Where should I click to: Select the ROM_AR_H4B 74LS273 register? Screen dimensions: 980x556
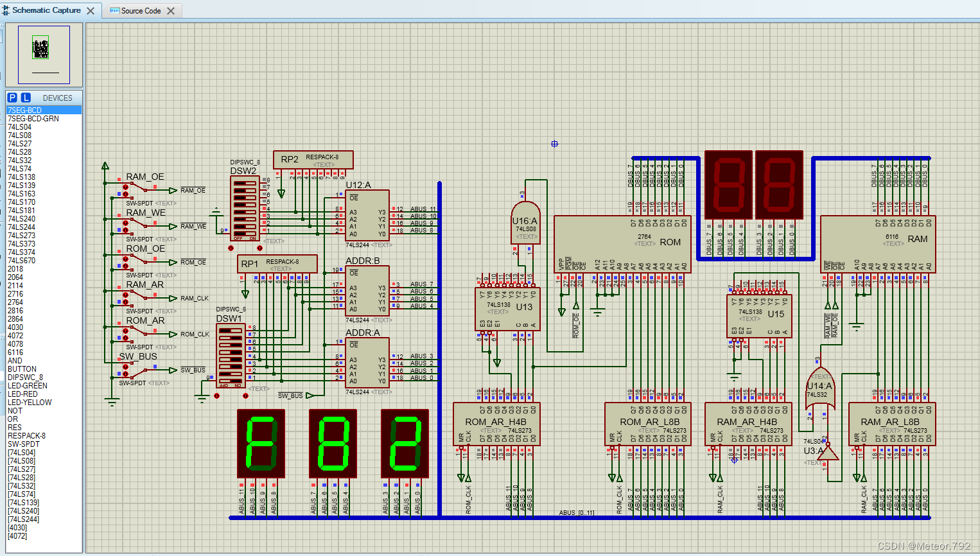[x=496, y=424]
